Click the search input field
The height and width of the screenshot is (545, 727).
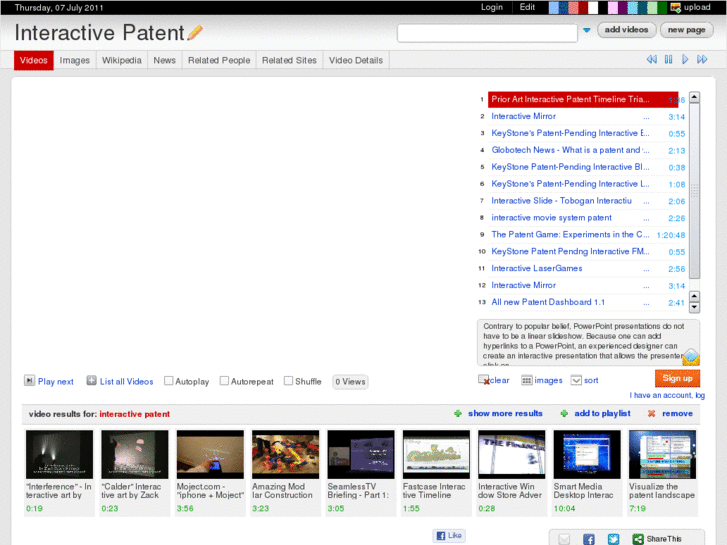pos(487,33)
